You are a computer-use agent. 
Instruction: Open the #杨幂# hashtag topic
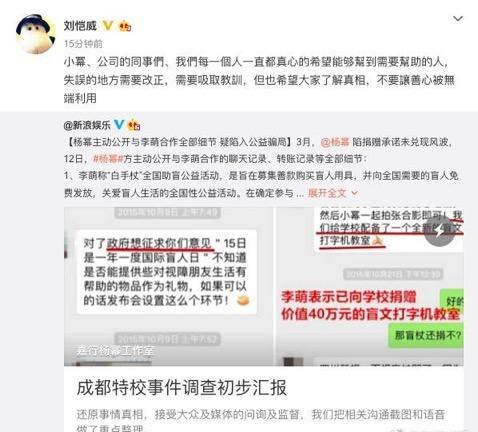pyautogui.click(x=108, y=159)
